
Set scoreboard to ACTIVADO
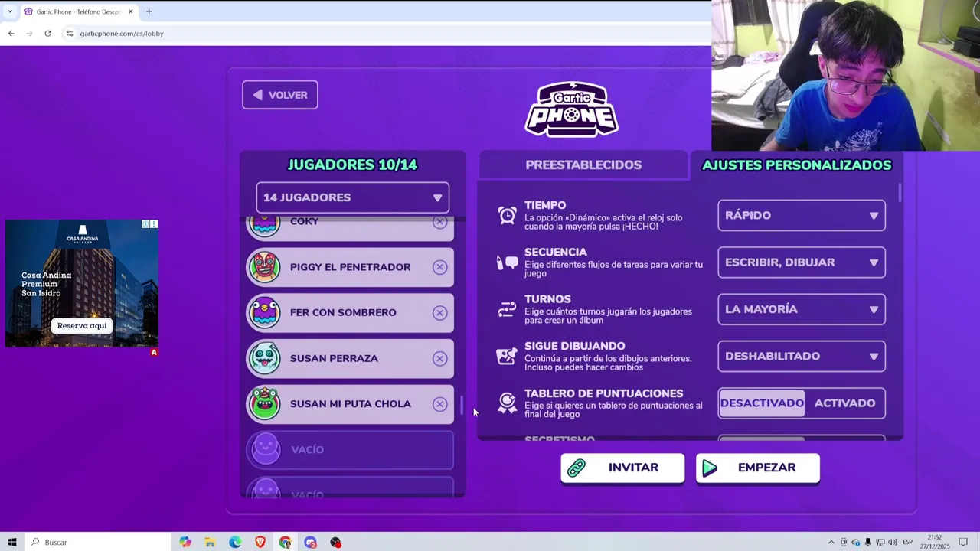click(x=844, y=403)
